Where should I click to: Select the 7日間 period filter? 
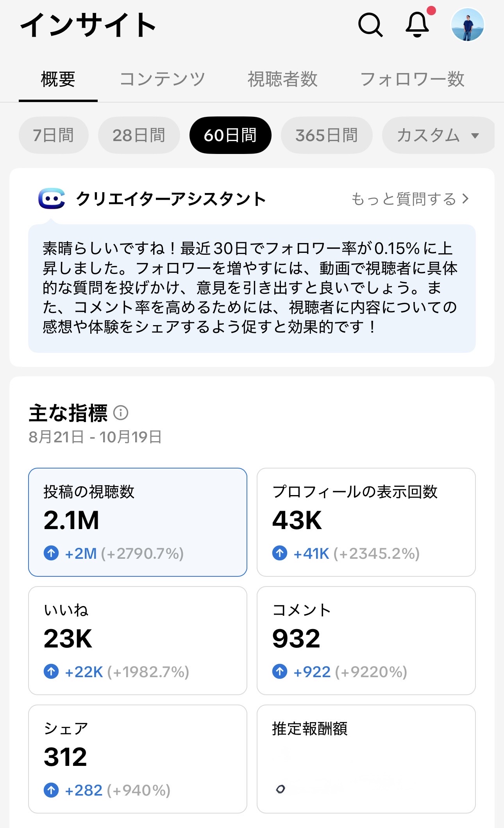54,135
